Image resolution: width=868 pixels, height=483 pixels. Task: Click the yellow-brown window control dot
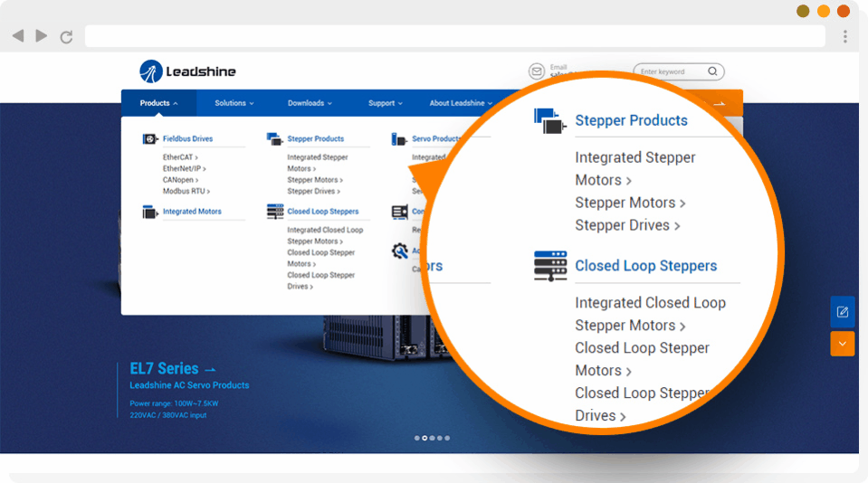click(803, 11)
